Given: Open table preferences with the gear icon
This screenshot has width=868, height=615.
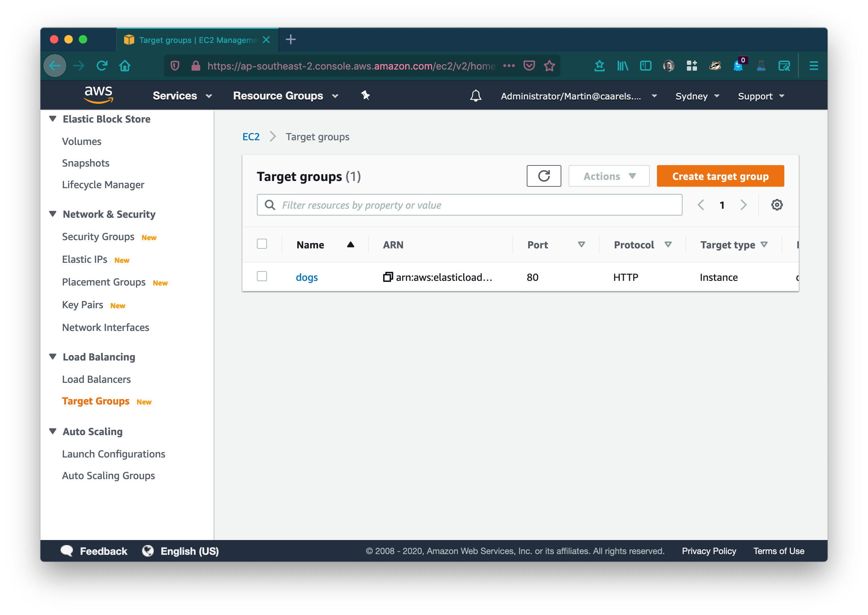Looking at the screenshot, I should 777,205.
